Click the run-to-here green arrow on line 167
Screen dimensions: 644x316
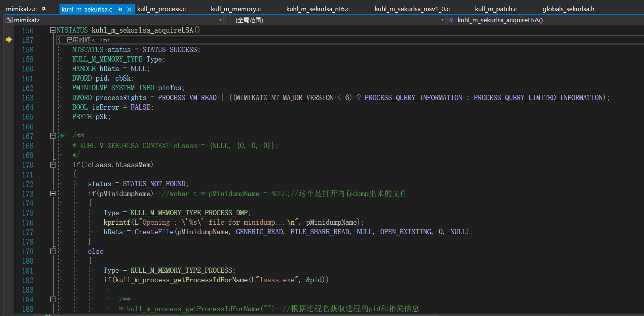(x=63, y=136)
